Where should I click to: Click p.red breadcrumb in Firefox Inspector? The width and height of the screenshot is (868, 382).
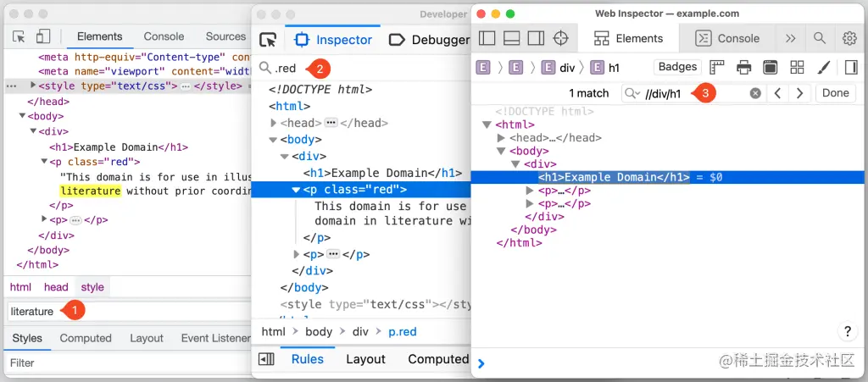pos(402,332)
